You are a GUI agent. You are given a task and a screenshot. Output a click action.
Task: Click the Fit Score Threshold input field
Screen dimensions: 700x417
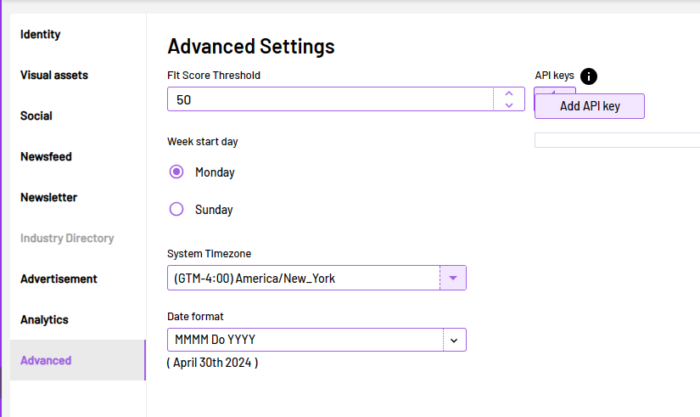[x=330, y=99]
